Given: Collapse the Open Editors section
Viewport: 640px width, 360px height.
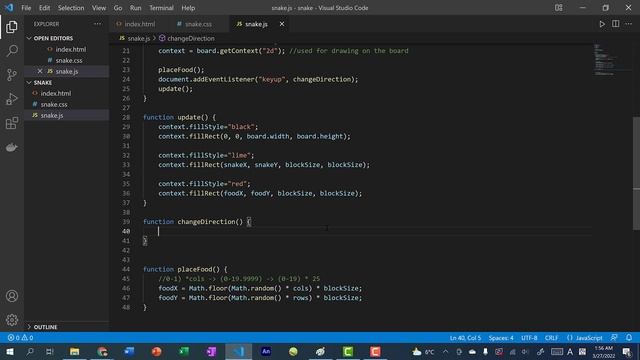Looking at the screenshot, I should [x=53, y=38].
